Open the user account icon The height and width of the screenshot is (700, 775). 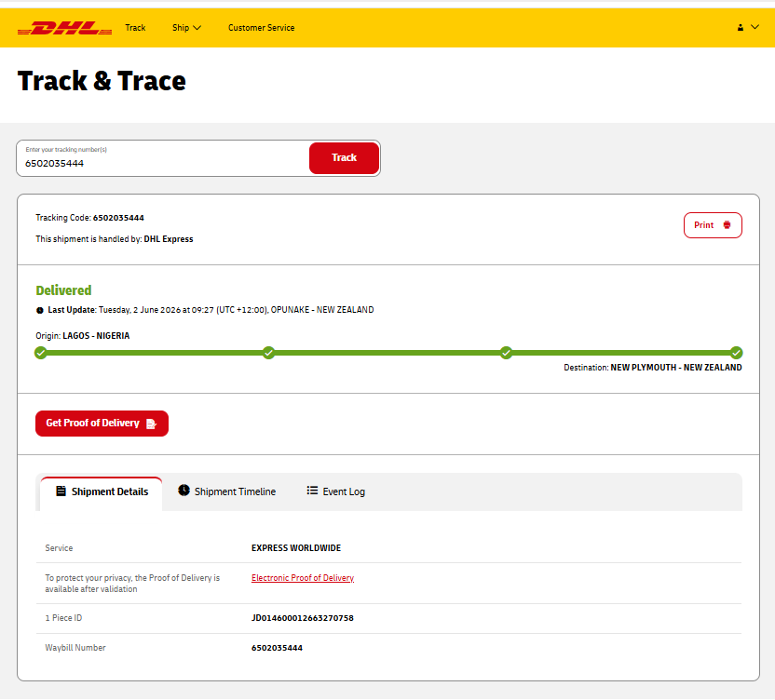[741, 28]
